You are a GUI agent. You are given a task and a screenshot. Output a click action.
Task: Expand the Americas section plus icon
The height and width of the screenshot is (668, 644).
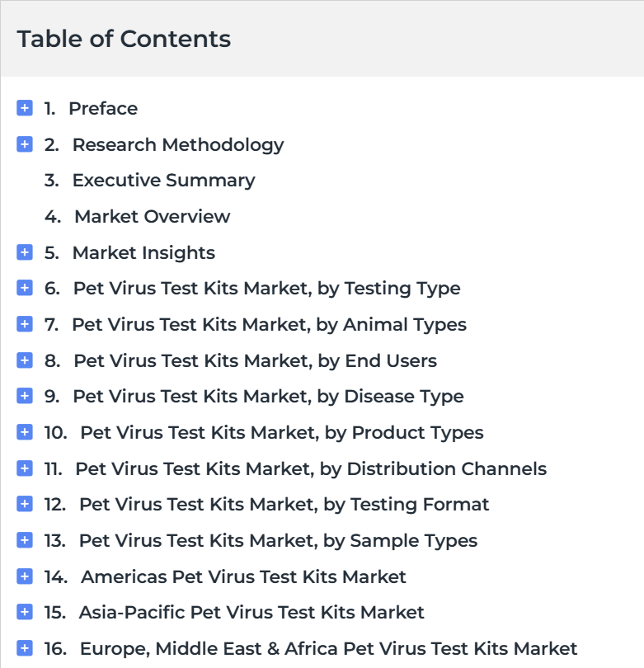25,576
